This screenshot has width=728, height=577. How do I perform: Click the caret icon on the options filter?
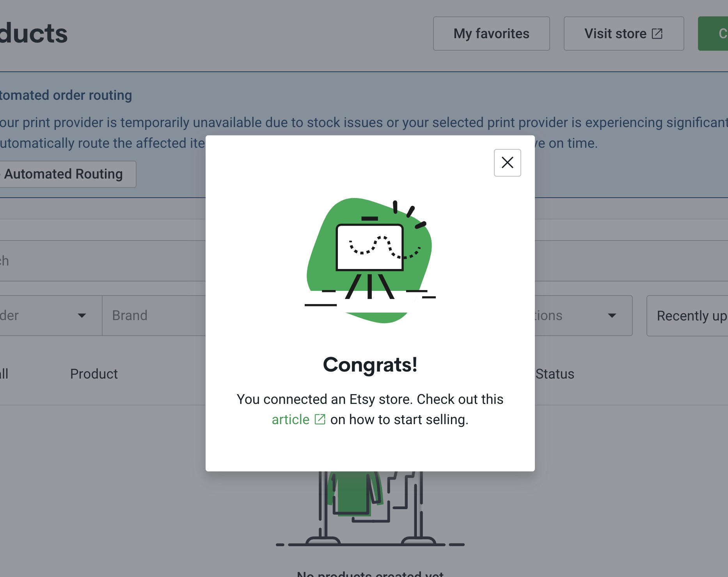pos(611,316)
